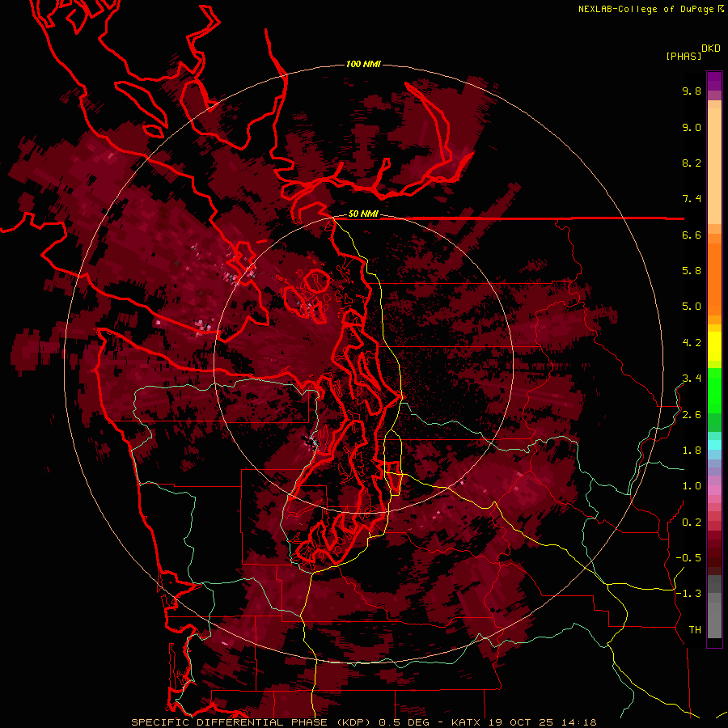Click the 100 NMI range ring label
728x728 pixels.
[363, 64]
